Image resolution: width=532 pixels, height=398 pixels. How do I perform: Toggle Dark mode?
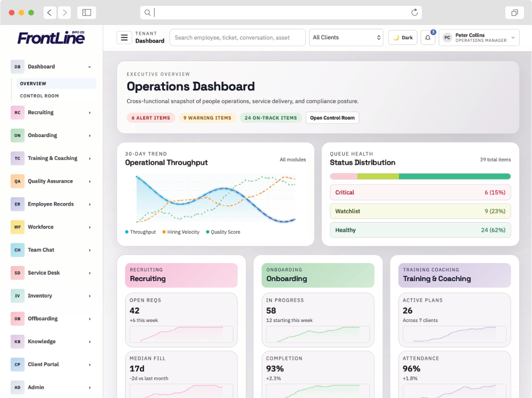coord(402,37)
